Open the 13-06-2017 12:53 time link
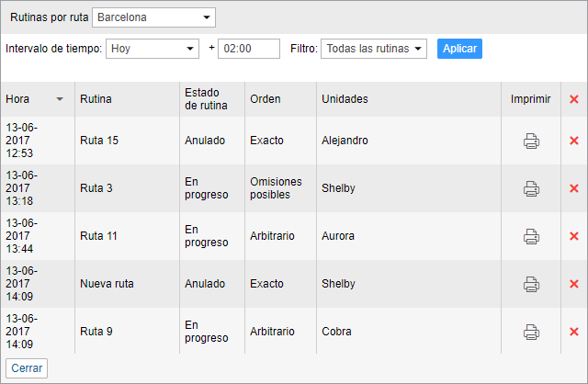This screenshot has height=384, width=588. [x=22, y=141]
